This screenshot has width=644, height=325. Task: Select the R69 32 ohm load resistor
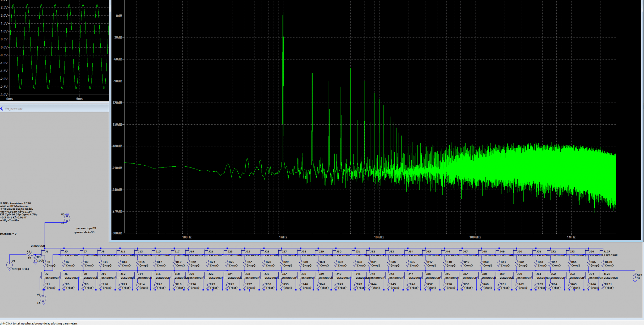[635, 276]
